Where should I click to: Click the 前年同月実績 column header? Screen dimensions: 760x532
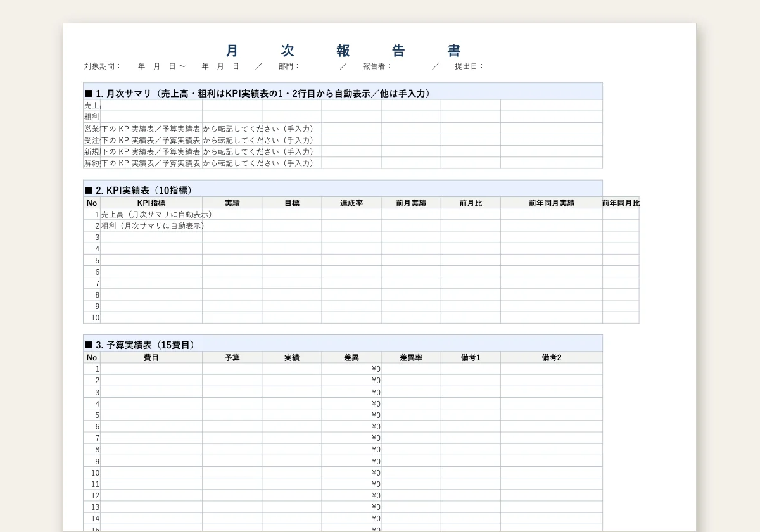(552, 203)
